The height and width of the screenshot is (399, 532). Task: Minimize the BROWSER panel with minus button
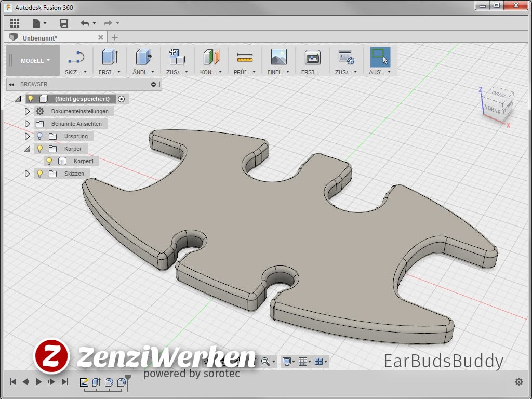[x=153, y=84]
